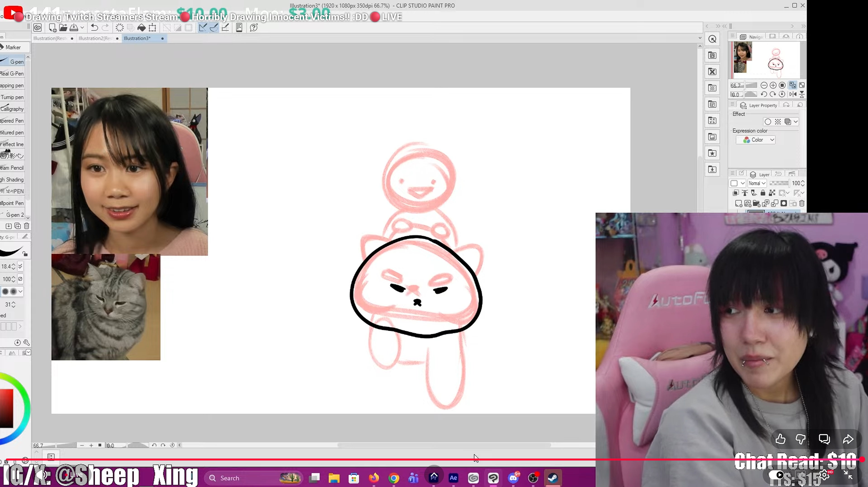868x487 pixels.
Task: Switch to the Illustration2 document tab
Action: [x=95, y=38]
